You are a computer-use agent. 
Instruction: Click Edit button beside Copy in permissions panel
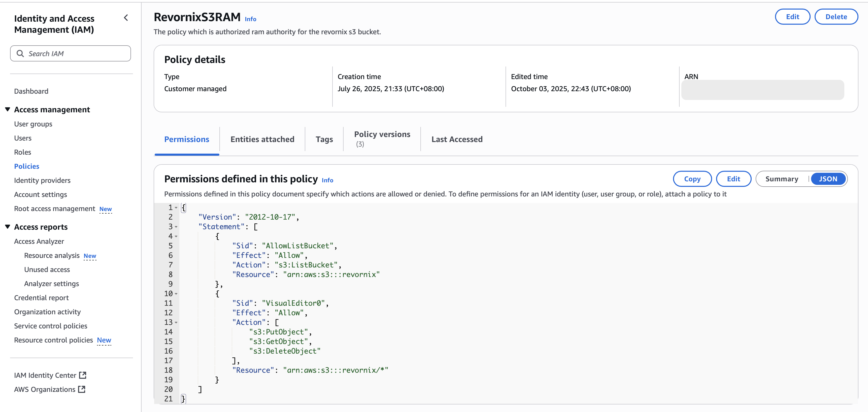[733, 179]
